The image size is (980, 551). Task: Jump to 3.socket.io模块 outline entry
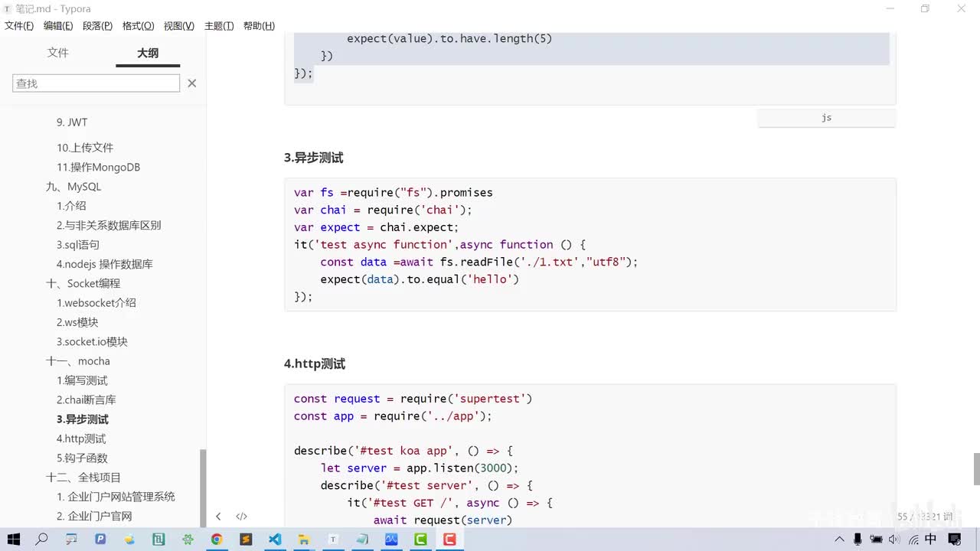pos(92,342)
